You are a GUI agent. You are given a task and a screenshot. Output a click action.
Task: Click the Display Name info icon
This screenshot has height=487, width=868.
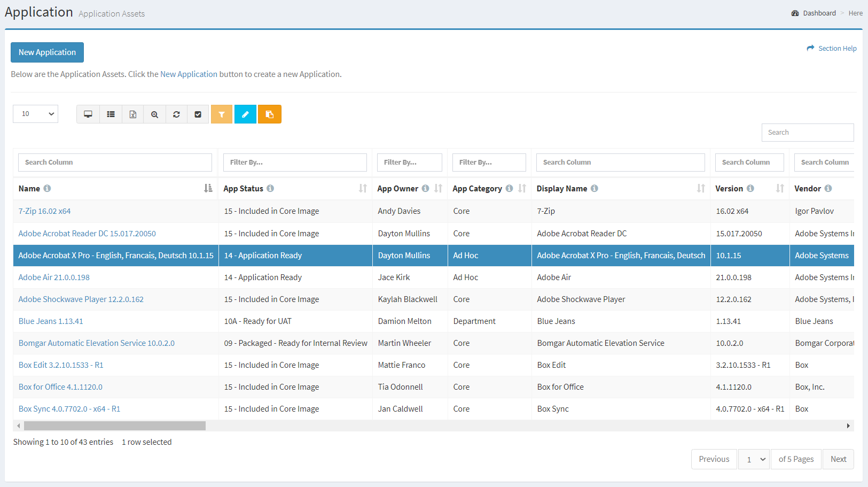pyautogui.click(x=595, y=188)
